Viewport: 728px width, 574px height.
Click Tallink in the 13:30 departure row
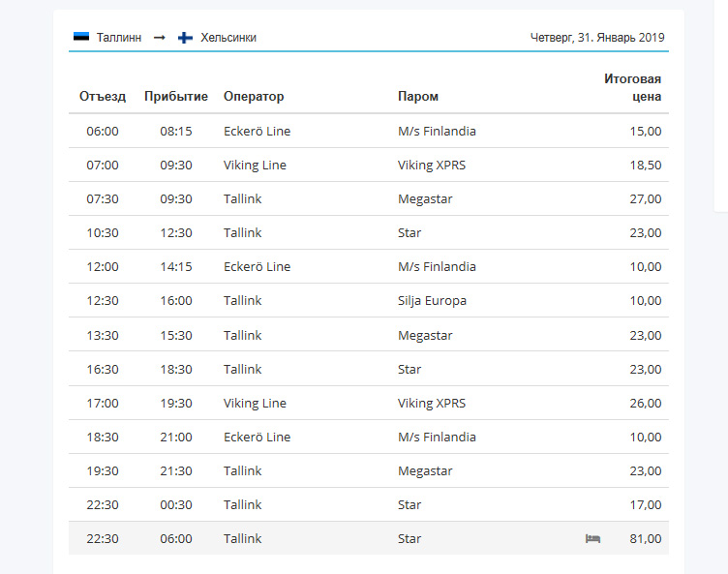(243, 335)
